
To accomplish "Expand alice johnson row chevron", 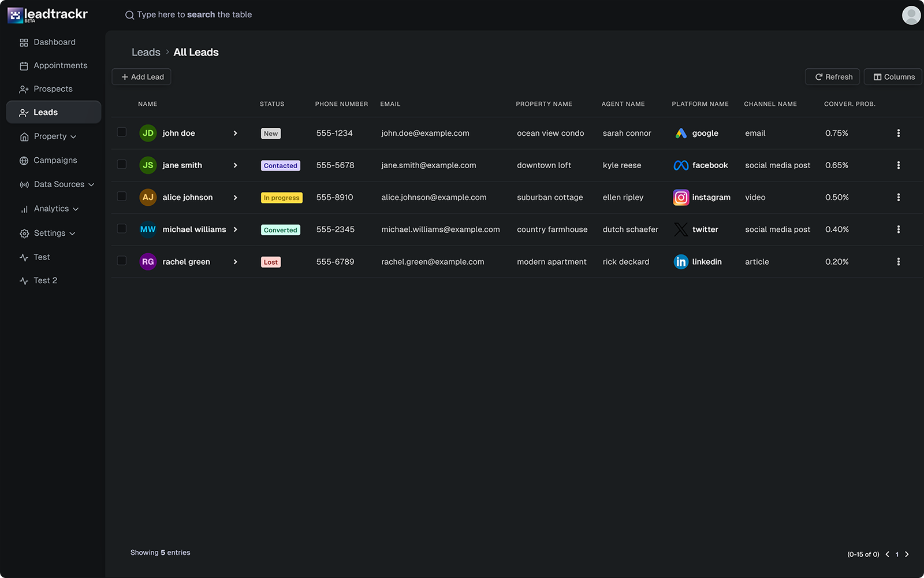I will (235, 198).
